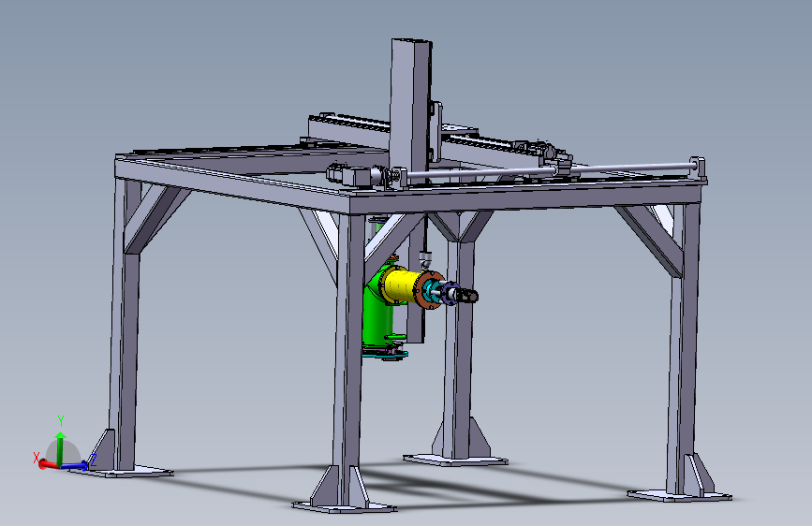Select the base plate under the rear leg
812x526 pixels.
[455, 460]
